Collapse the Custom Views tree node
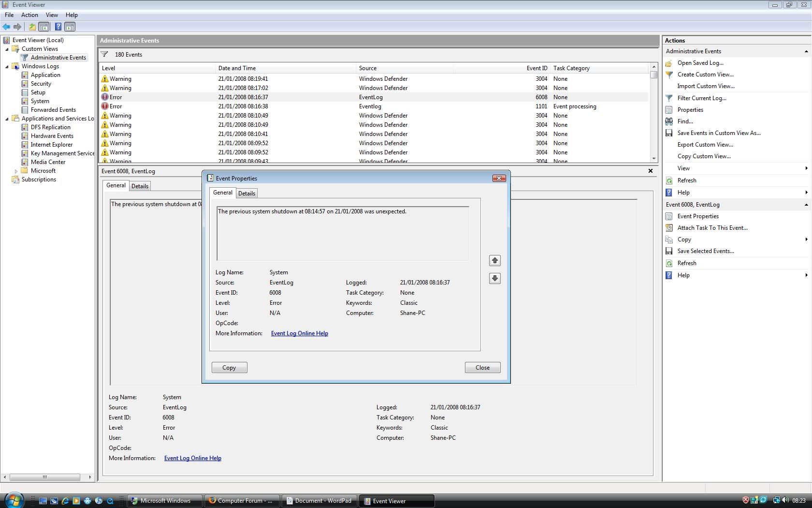 (7, 49)
